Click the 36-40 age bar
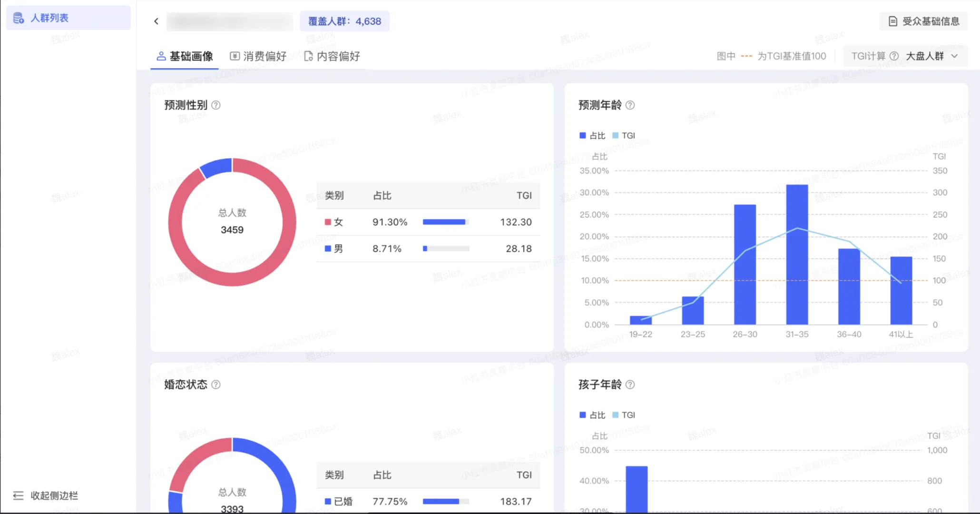Viewport: 980px width, 514px height. click(x=849, y=287)
